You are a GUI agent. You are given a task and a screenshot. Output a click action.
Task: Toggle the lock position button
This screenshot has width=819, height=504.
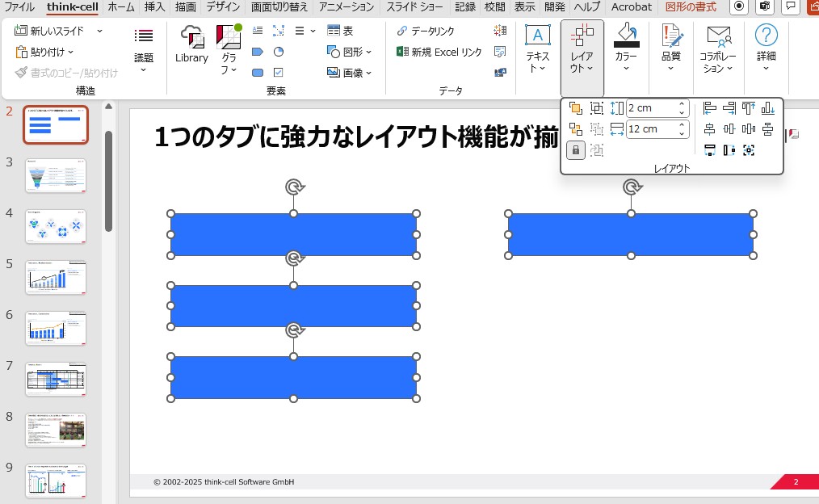tap(576, 150)
